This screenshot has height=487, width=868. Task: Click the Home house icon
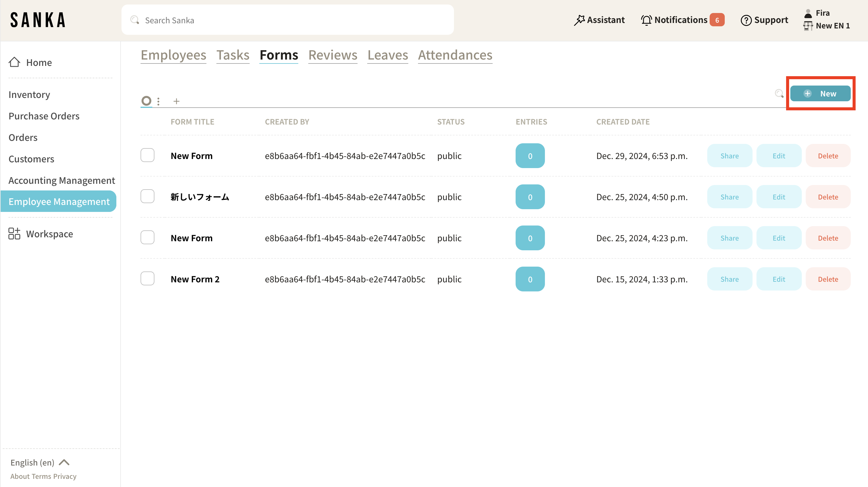14,62
